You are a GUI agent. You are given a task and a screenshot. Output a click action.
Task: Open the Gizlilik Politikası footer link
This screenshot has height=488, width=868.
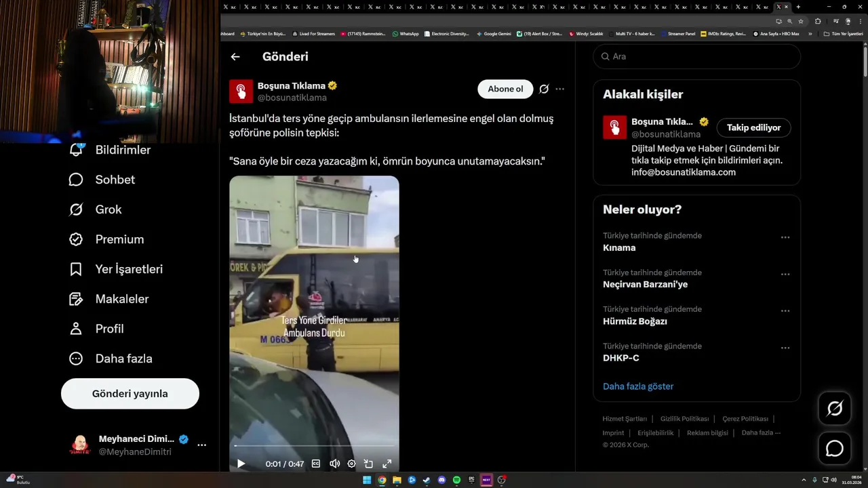(684, 419)
